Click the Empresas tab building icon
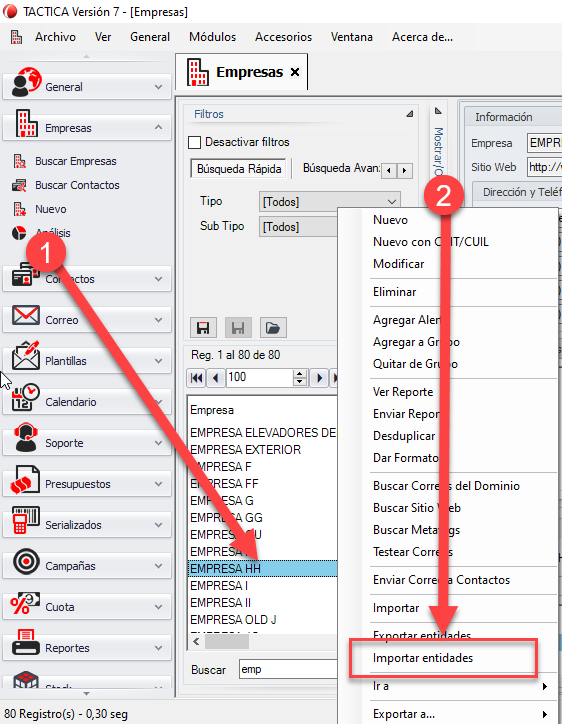The height and width of the screenshot is (724, 562). click(198, 72)
